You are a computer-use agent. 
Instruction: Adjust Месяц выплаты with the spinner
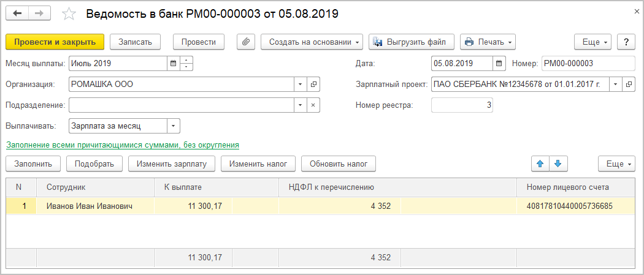(x=186, y=63)
